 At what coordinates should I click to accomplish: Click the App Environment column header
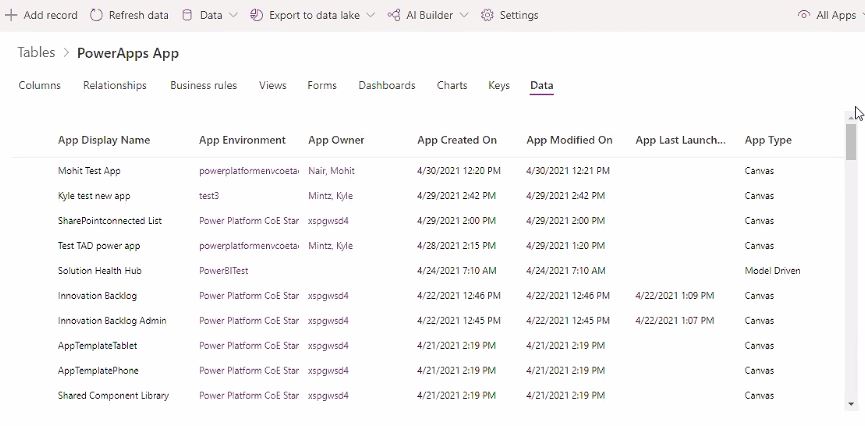tap(242, 140)
